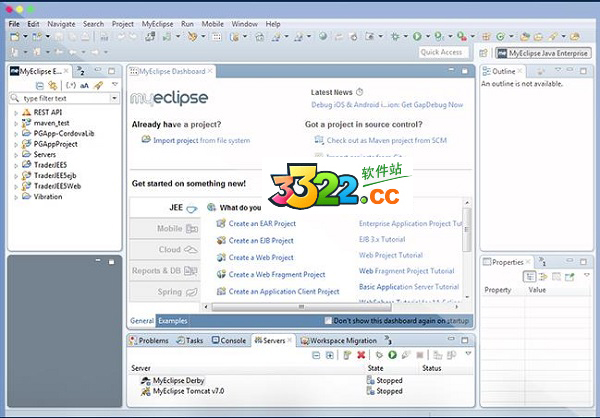Open the Window menu

point(244,24)
